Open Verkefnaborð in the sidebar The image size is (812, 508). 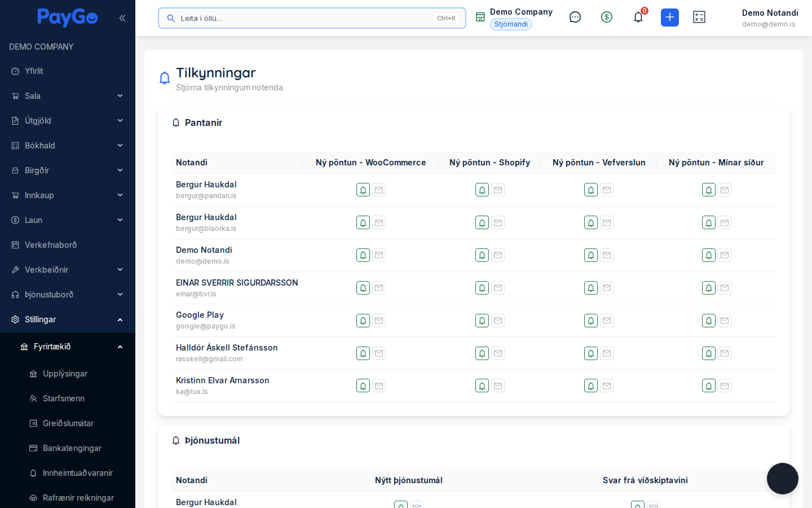68,245
